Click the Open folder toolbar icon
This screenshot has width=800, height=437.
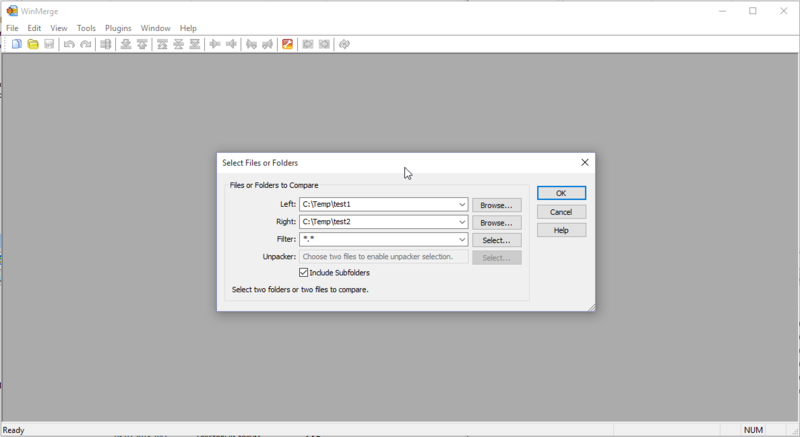point(33,44)
